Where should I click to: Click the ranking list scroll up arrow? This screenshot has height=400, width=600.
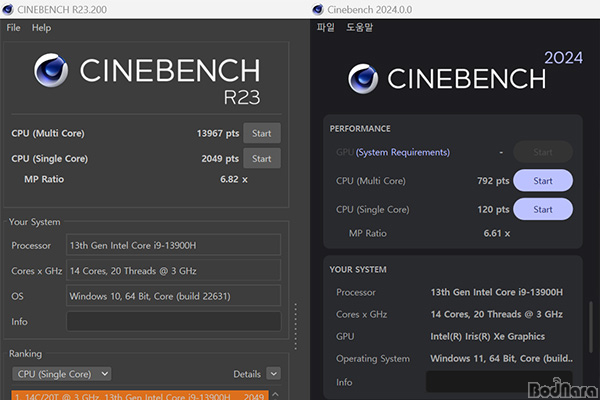pos(276,394)
